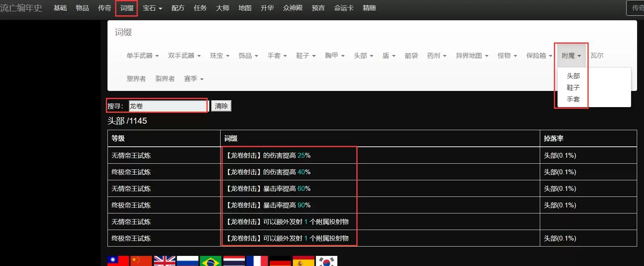Go to the 地图 navigation tab
This screenshot has height=266, width=644.
click(x=244, y=8)
